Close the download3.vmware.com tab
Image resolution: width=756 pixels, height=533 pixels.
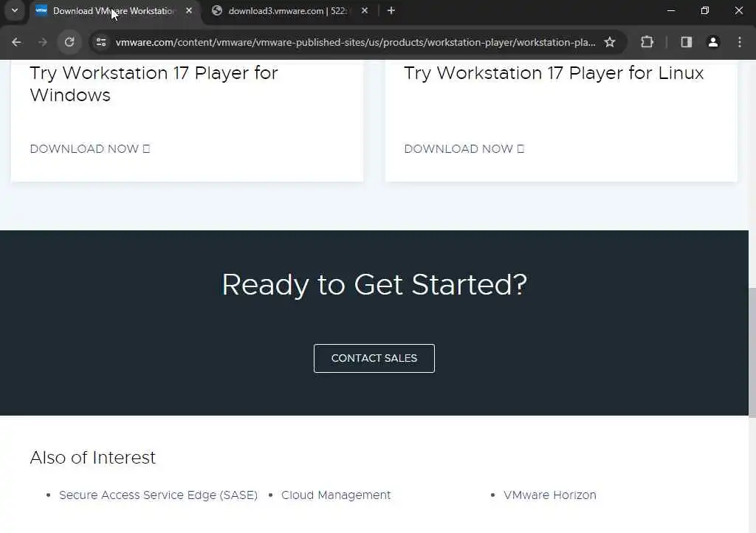(x=365, y=10)
